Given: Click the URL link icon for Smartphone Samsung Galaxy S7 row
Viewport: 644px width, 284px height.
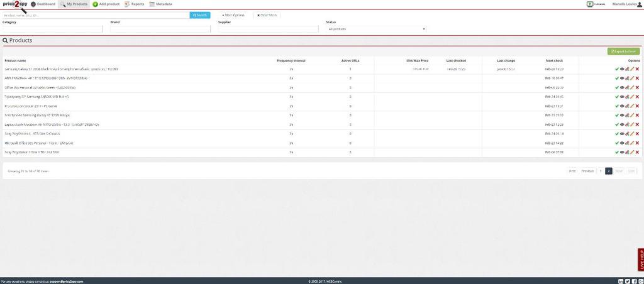Looking at the screenshot, I should pyautogui.click(x=627, y=116).
